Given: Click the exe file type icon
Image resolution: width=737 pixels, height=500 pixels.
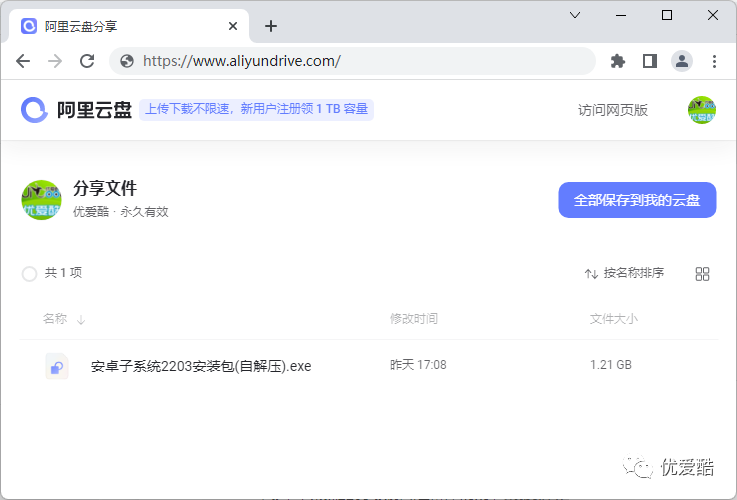Looking at the screenshot, I should tap(57, 366).
